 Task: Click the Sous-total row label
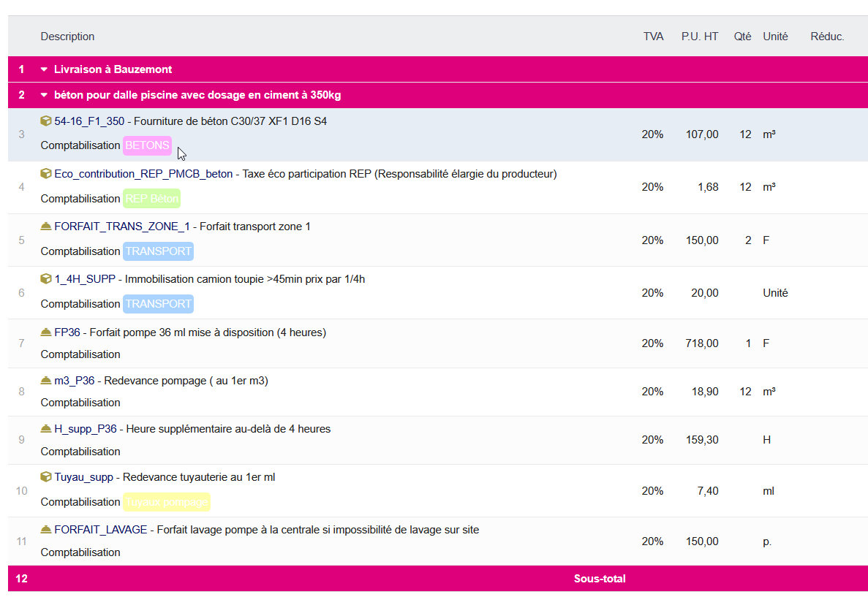tap(600, 579)
